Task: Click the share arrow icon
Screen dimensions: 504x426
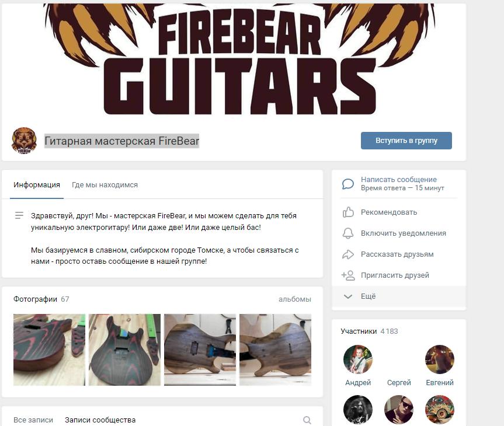Action: (348, 254)
